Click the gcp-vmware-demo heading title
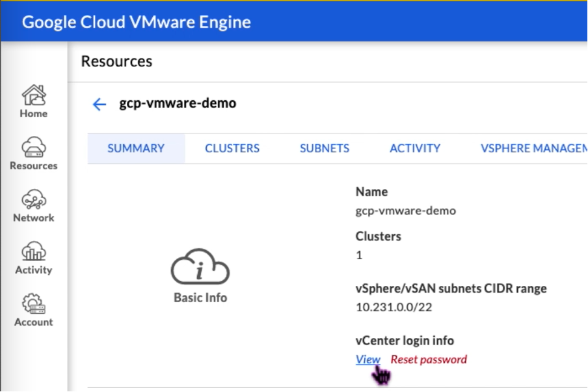This screenshot has width=588, height=392. coord(178,103)
